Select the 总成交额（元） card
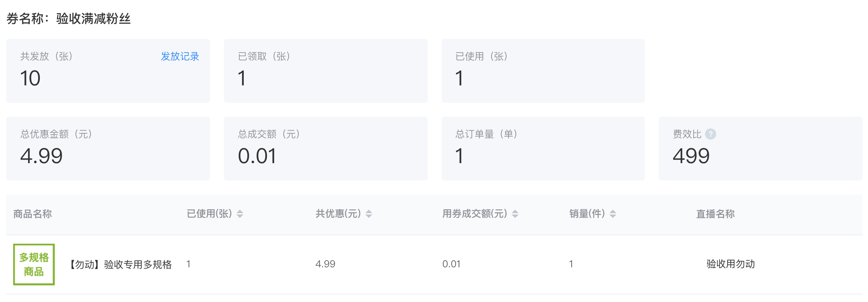This screenshot has width=868, height=302. [326, 149]
